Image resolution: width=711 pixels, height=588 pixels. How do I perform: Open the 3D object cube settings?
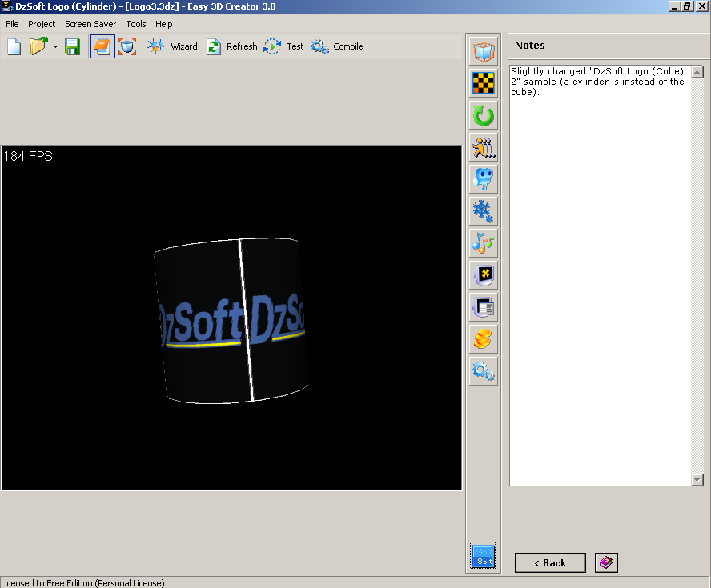(x=484, y=51)
